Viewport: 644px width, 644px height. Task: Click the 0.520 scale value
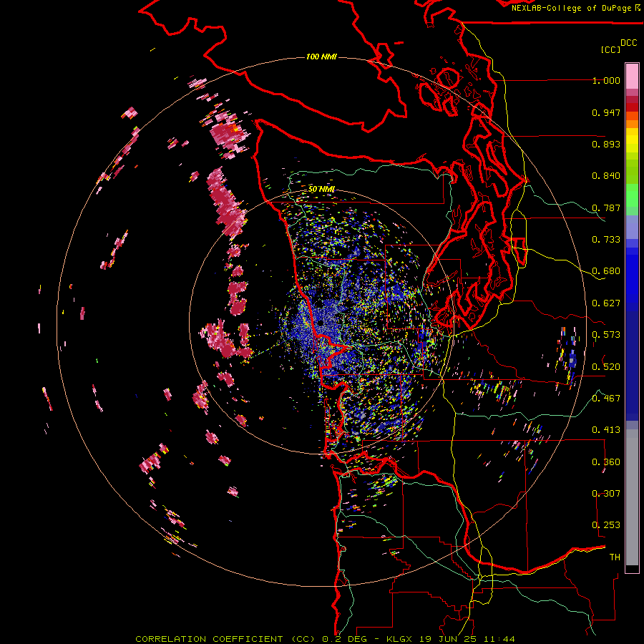click(606, 367)
